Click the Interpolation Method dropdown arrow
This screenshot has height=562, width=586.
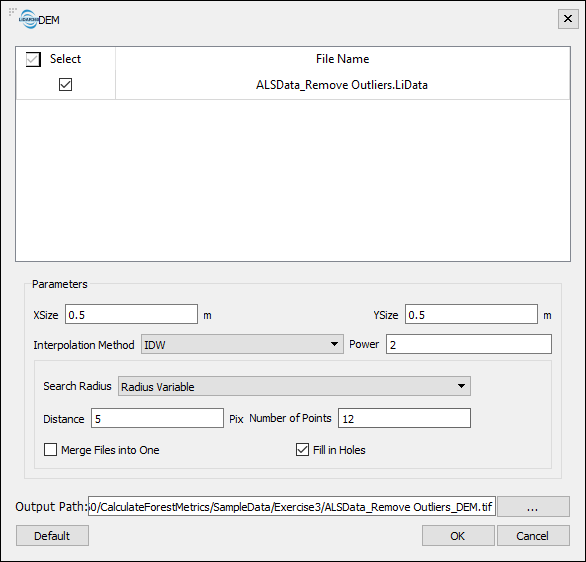click(x=334, y=344)
